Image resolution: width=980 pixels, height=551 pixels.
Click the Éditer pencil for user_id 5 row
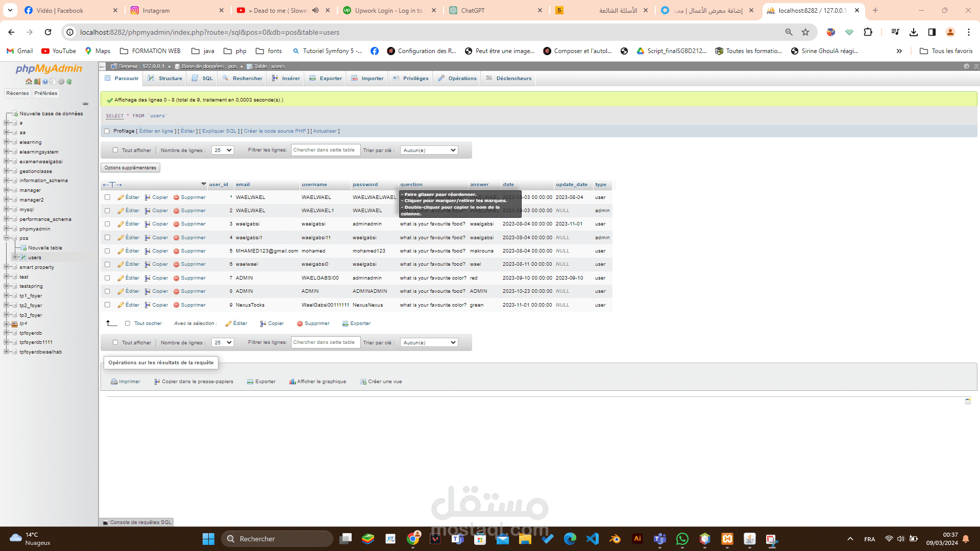tap(121, 251)
